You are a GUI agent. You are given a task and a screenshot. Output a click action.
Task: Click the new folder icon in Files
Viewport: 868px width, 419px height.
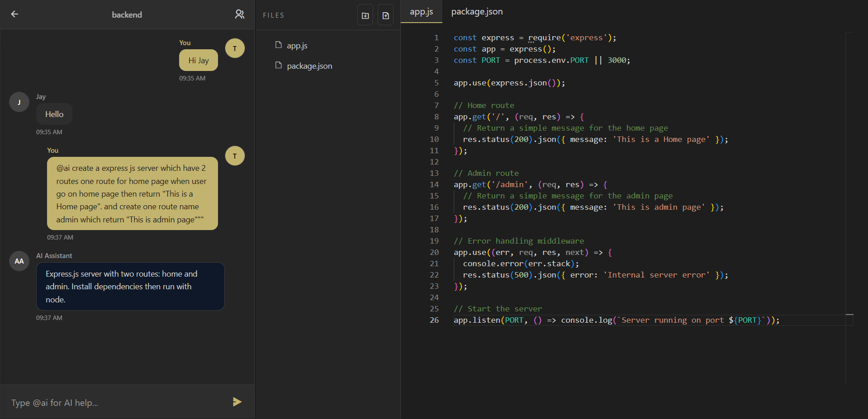pos(365,15)
